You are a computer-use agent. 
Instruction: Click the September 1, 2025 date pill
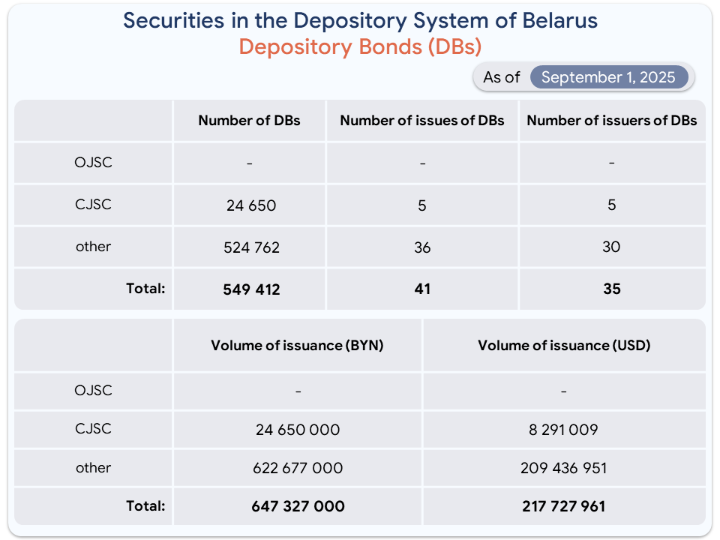pos(608,77)
